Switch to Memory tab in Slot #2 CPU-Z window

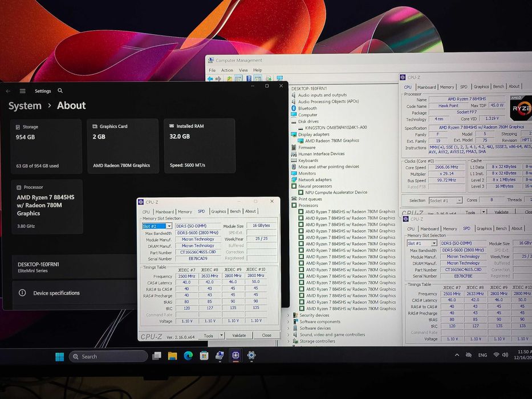(185, 211)
